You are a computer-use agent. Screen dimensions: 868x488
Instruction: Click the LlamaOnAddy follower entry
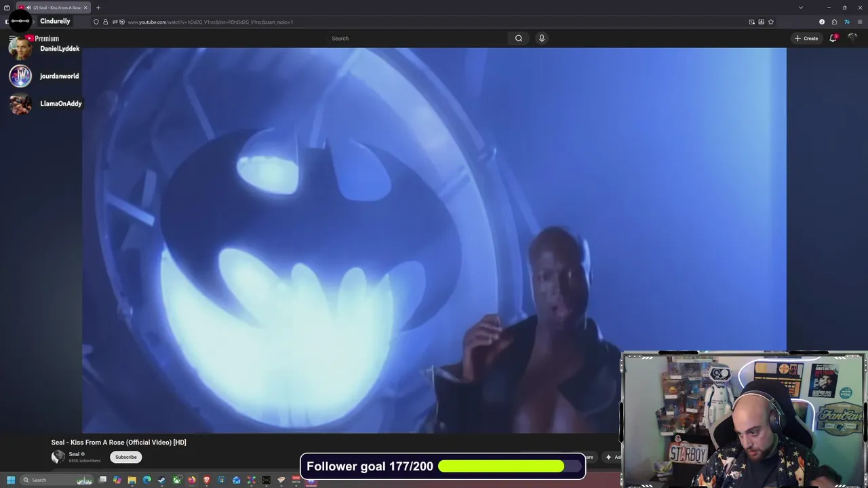click(x=45, y=104)
